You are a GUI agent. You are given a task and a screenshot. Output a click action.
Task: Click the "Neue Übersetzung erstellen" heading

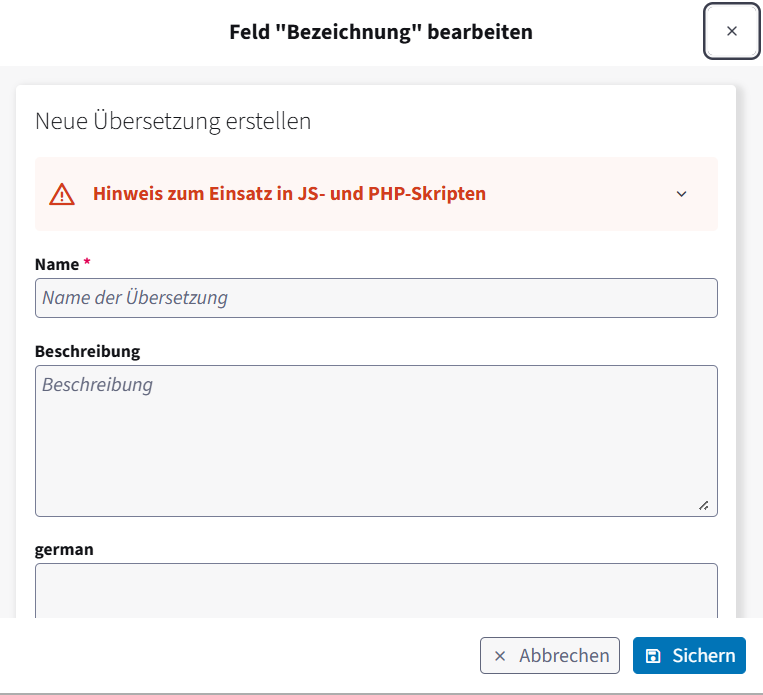[173, 121]
